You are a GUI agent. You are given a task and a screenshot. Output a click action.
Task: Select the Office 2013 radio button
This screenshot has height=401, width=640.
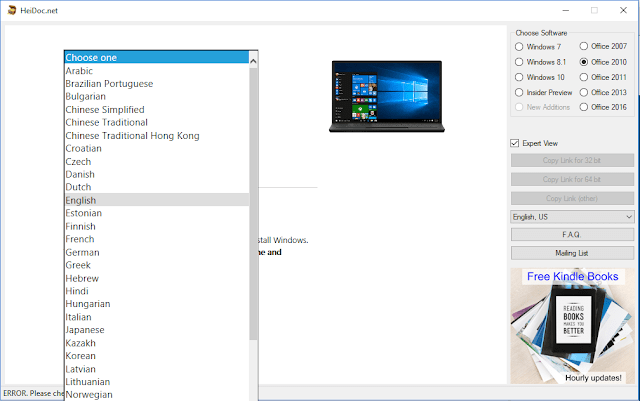tap(584, 92)
